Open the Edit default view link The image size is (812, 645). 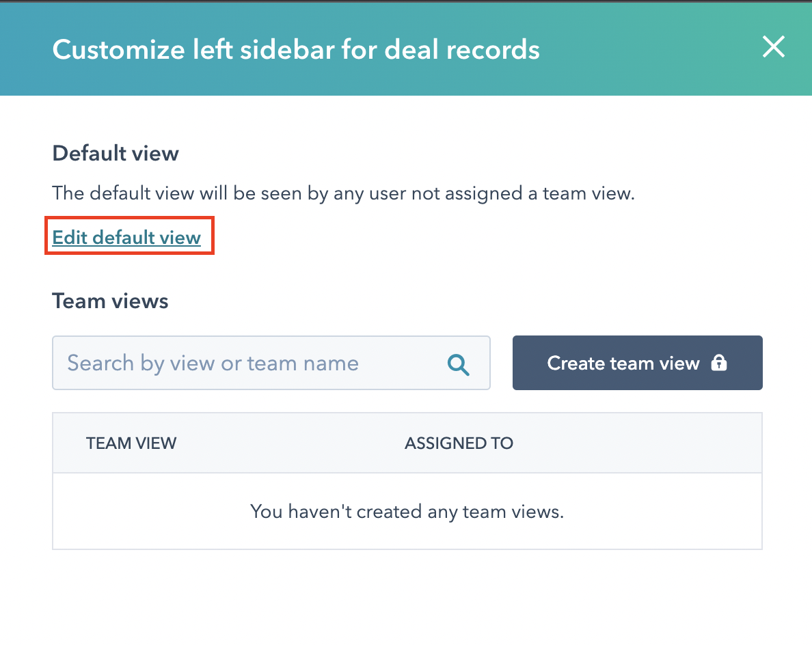click(x=126, y=237)
